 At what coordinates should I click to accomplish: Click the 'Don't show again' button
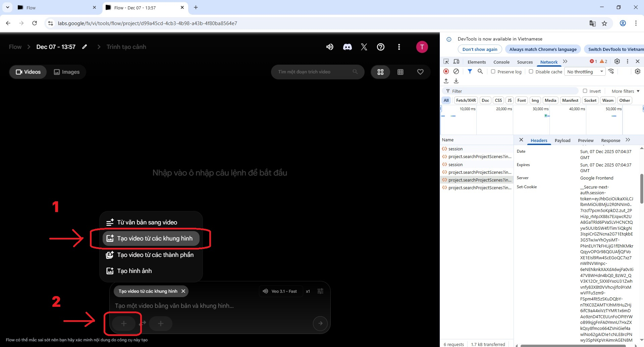(480, 49)
